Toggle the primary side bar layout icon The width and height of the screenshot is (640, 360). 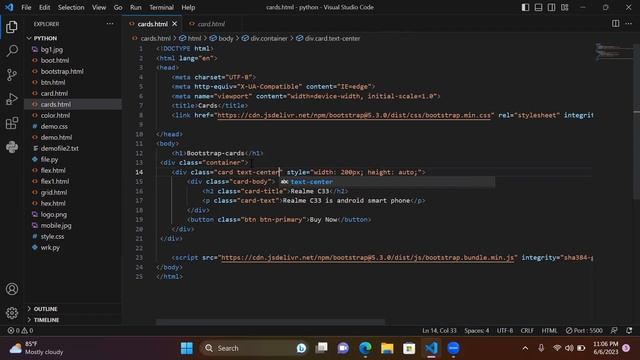525,7
